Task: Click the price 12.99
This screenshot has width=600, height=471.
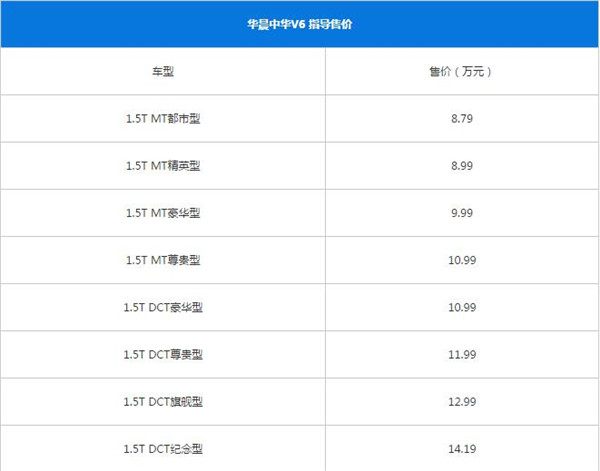Action: [x=462, y=402]
